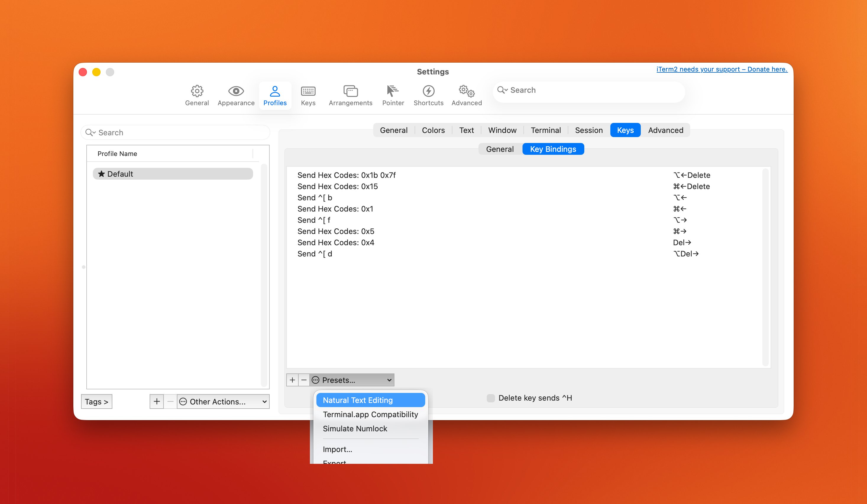Enable Delete key sends ^H checkbox
Screen dimensions: 867x504
(x=491, y=398)
